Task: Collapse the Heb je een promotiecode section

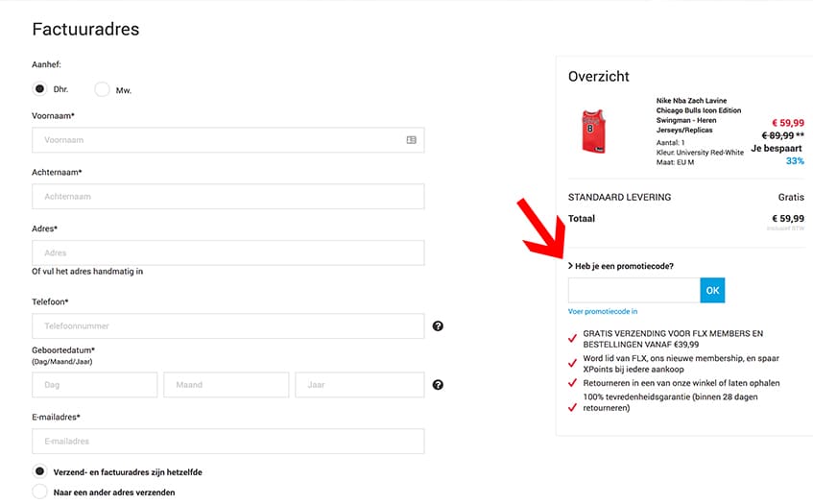Action: coord(621,266)
